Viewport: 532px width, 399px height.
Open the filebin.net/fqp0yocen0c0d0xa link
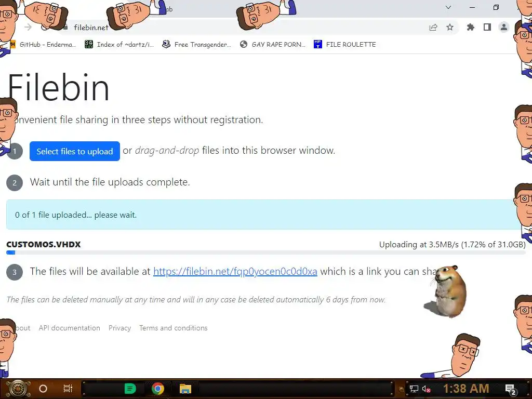click(x=235, y=271)
